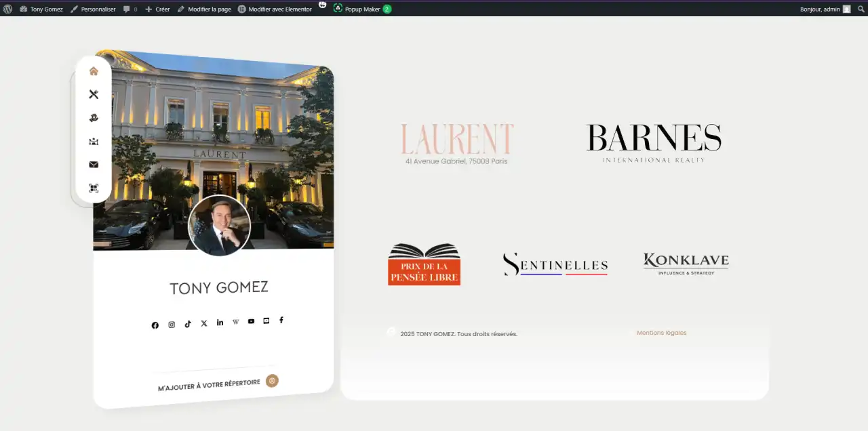Open the X (Twitter) profile icon

(x=203, y=323)
